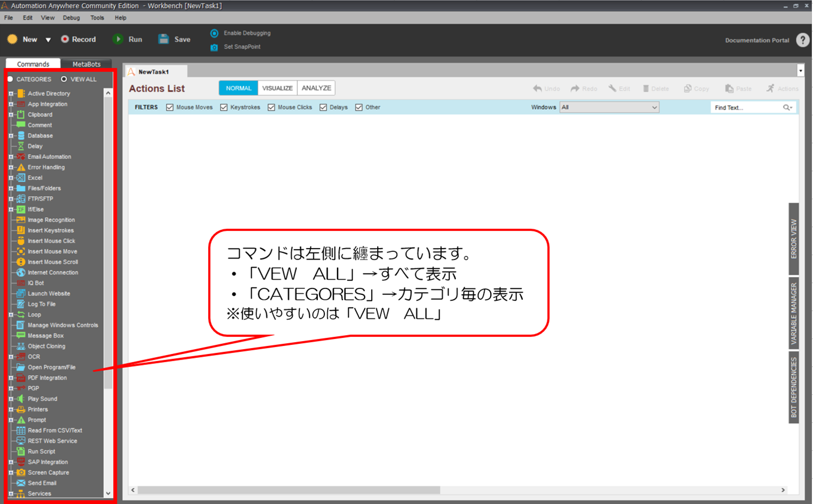Image resolution: width=813 pixels, height=504 pixels.
Task: Click the Record button
Action: tap(79, 39)
